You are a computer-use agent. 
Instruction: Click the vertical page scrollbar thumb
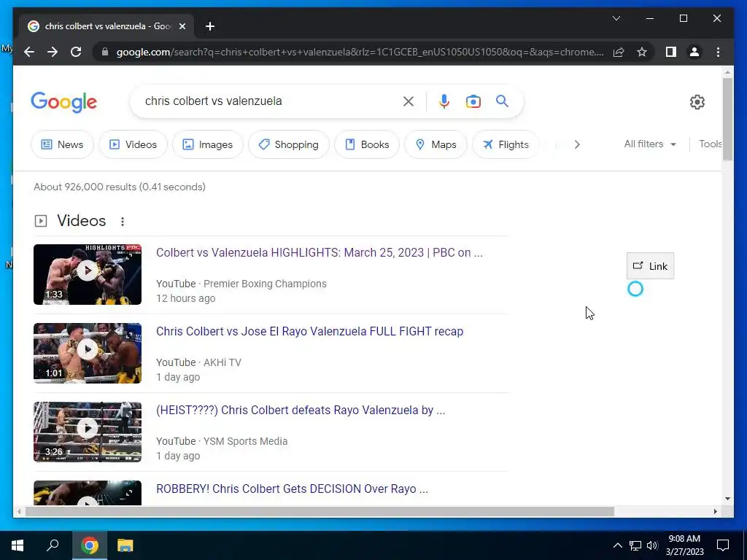tap(727, 119)
